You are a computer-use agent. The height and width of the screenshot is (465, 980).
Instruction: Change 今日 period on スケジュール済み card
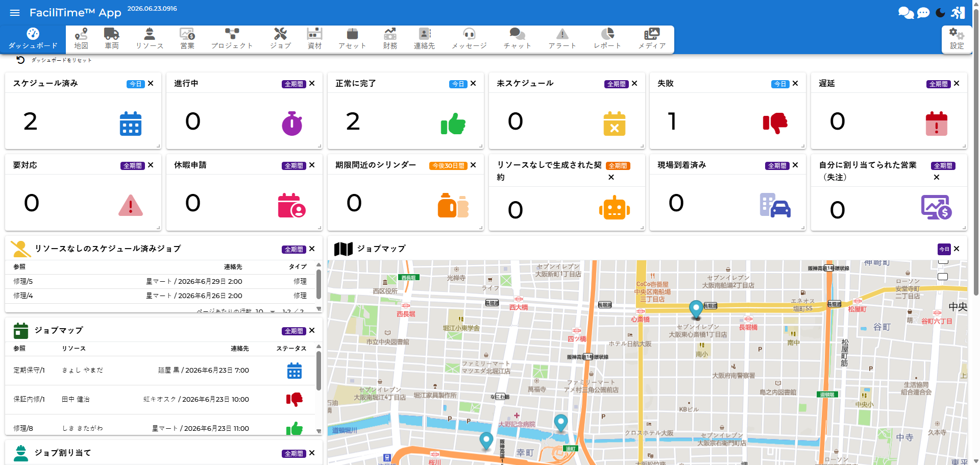(136, 84)
